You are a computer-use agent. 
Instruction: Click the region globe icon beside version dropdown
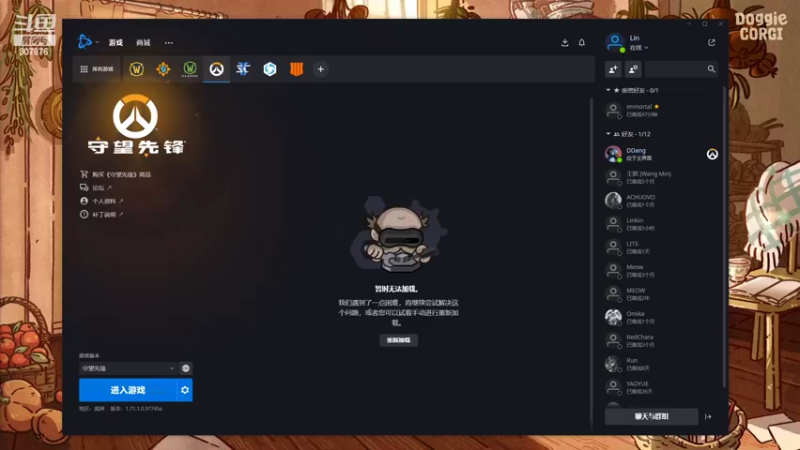point(186,368)
